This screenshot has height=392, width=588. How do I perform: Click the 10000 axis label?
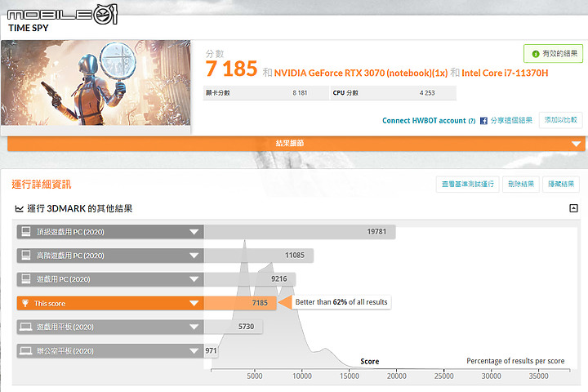click(x=302, y=376)
